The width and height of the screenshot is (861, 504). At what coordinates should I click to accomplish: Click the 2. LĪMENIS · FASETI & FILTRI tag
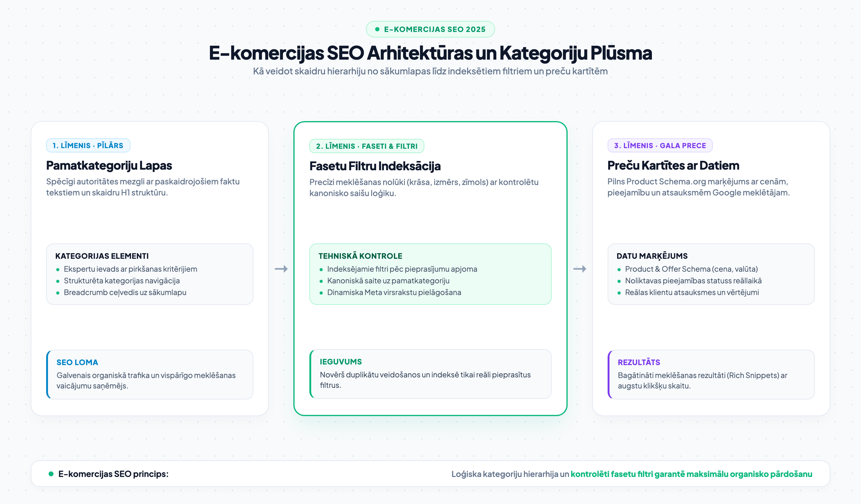pos(367,146)
